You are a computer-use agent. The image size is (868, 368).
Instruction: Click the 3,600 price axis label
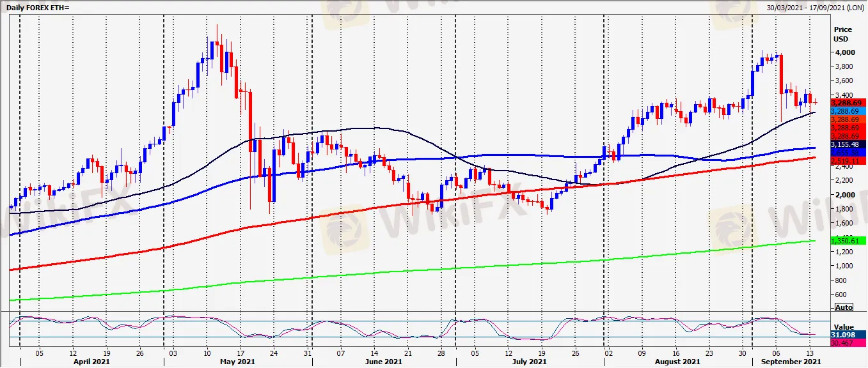tap(846, 80)
